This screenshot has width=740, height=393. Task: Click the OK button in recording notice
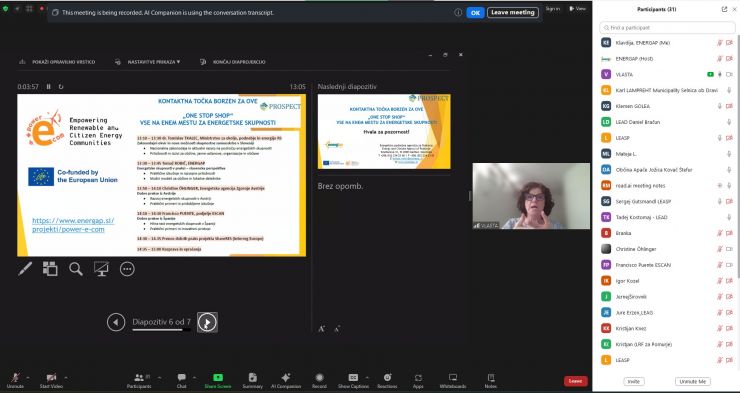point(475,13)
